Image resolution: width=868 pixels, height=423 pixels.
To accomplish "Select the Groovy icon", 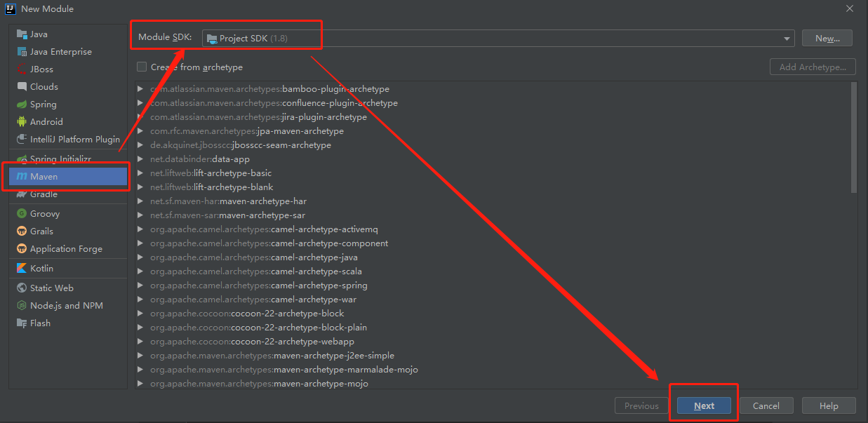I will [x=22, y=213].
